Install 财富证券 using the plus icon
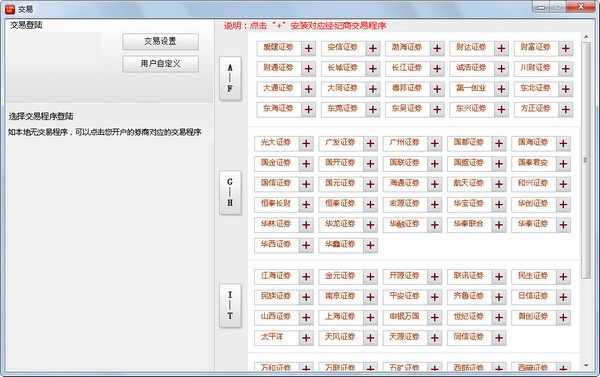600x377 pixels. pos(566,49)
